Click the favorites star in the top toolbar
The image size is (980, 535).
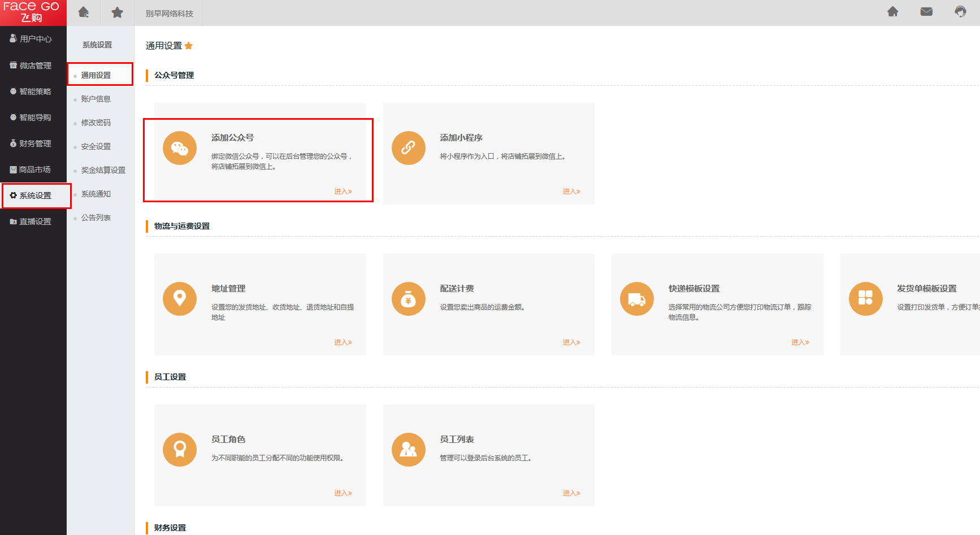click(117, 12)
